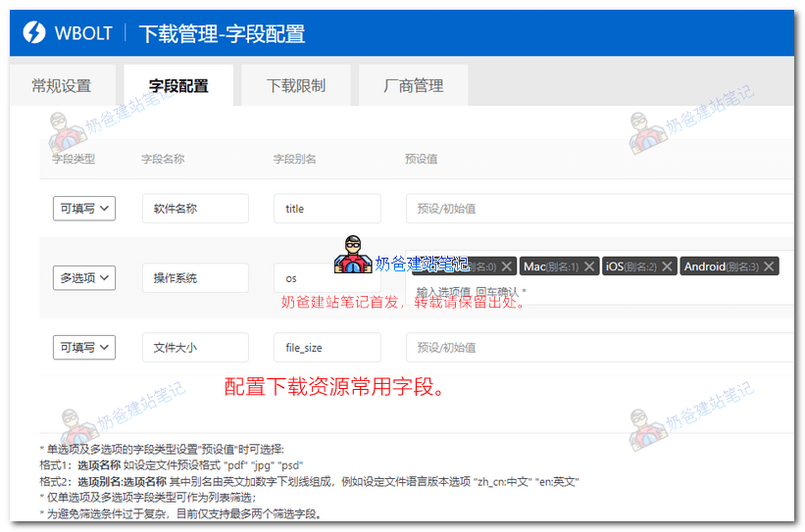This screenshot has width=805, height=532.
Task: Click the 下载管理-字段配置 page title
Action: click(222, 34)
